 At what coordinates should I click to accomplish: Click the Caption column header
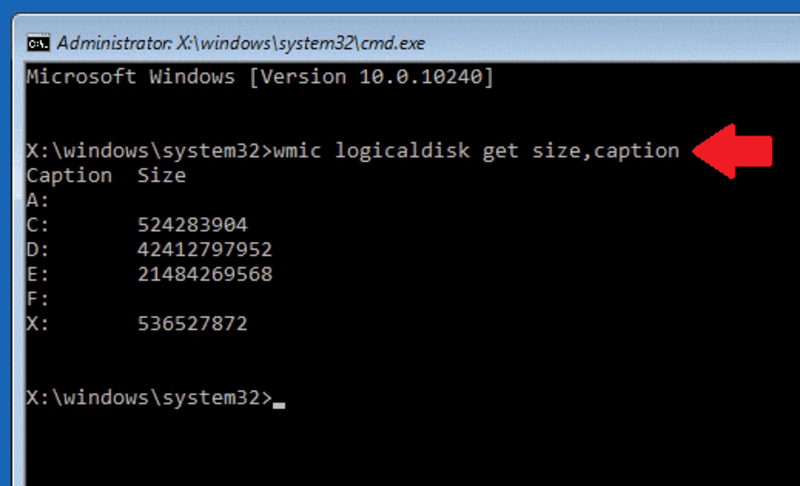pyautogui.click(x=69, y=176)
